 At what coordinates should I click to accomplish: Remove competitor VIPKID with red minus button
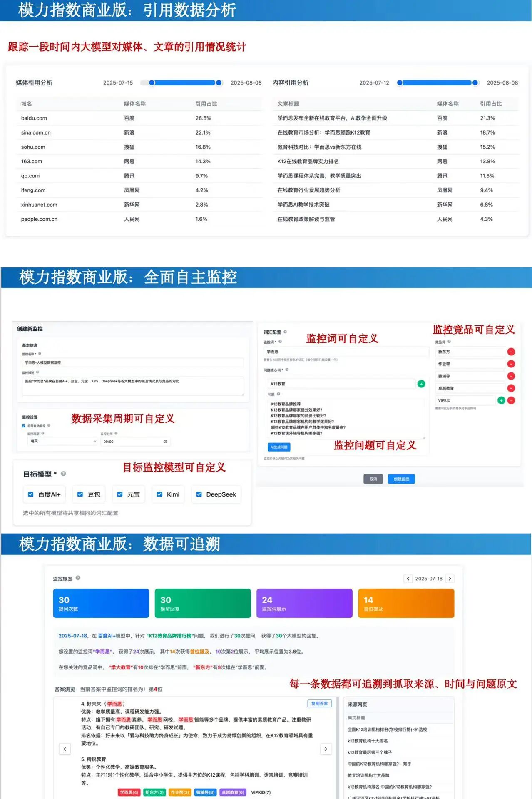[511, 400]
